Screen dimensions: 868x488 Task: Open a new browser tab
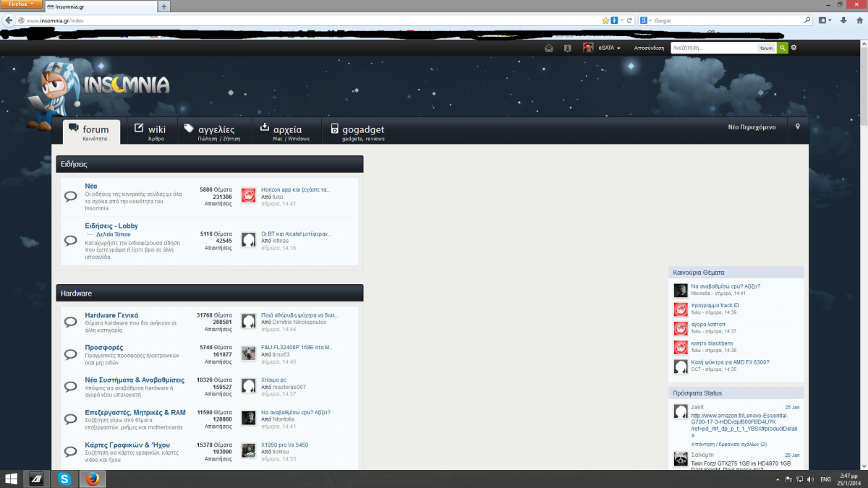tap(165, 7)
